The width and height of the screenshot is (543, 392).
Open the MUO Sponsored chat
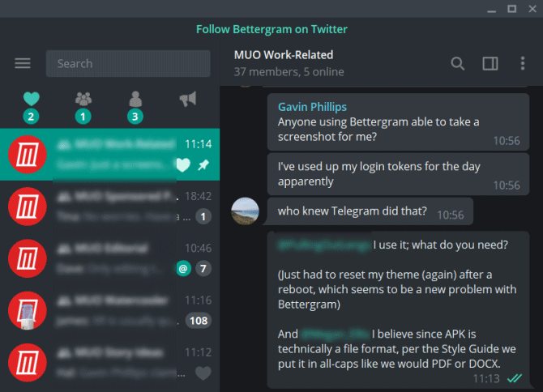109,206
